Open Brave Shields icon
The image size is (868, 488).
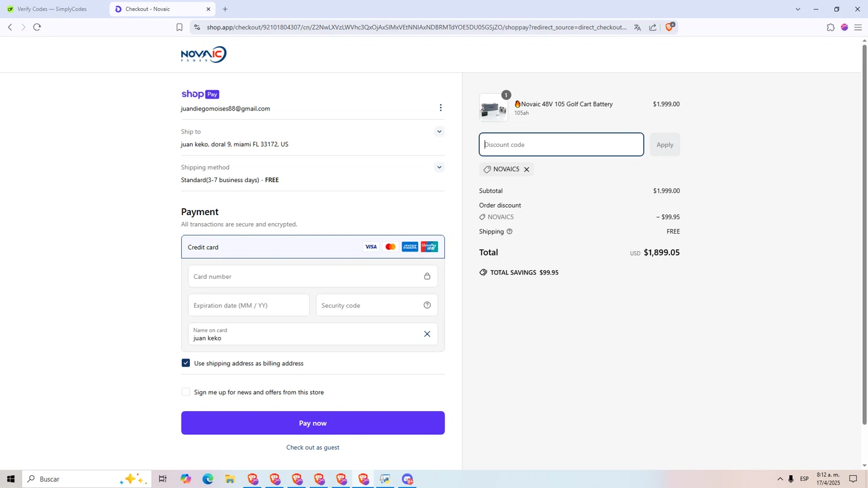(670, 27)
